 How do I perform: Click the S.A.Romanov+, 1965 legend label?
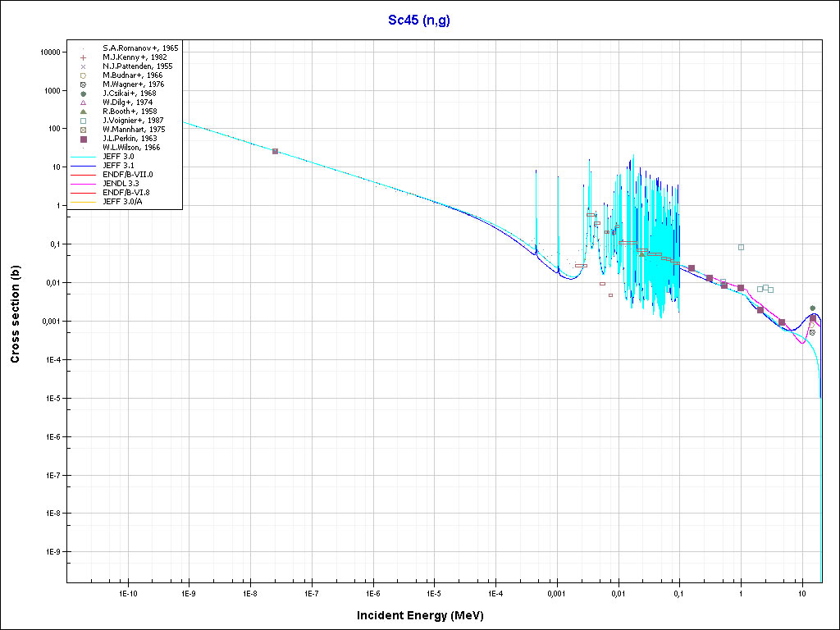click(x=140, y=48)
